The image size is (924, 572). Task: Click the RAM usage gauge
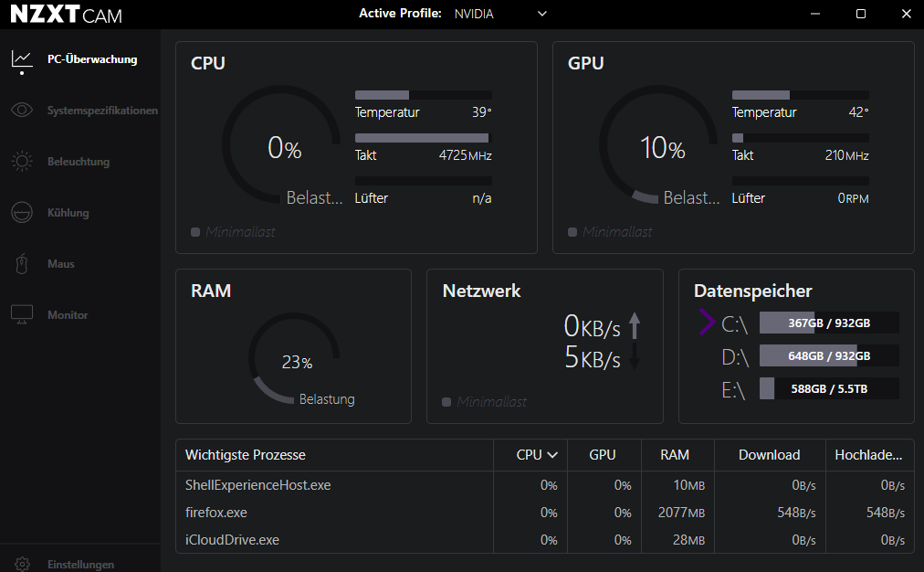294,360
